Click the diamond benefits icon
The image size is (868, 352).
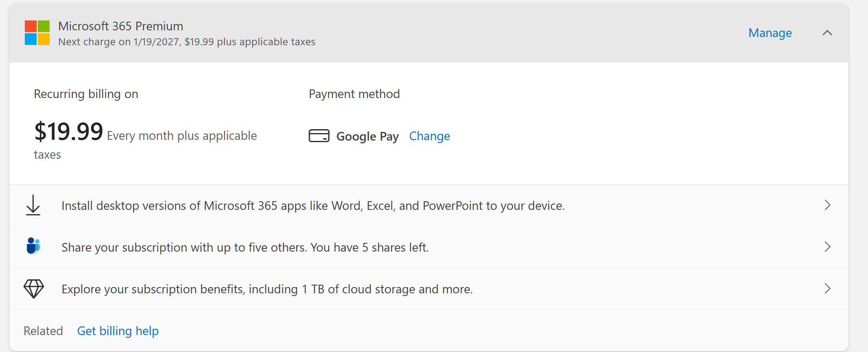coord(33,289)
